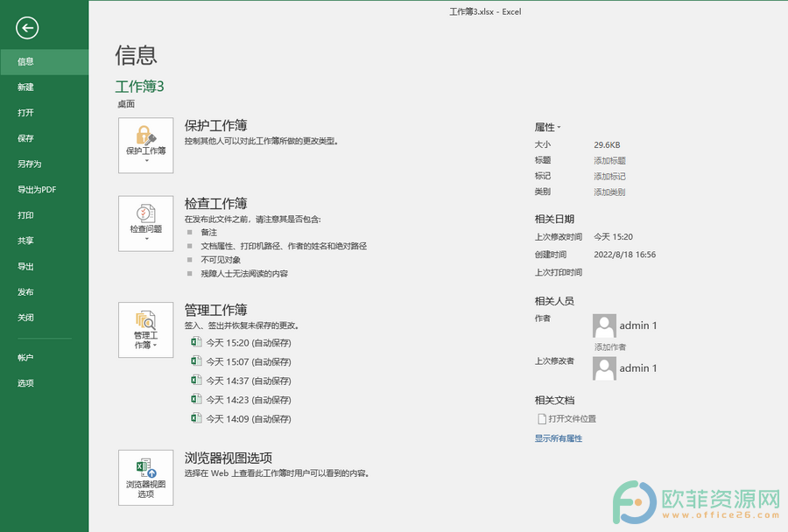Viewport: 788px width, 532px height.
Task: Click the 29.6KB size value
Action: [x=607, y=144]
